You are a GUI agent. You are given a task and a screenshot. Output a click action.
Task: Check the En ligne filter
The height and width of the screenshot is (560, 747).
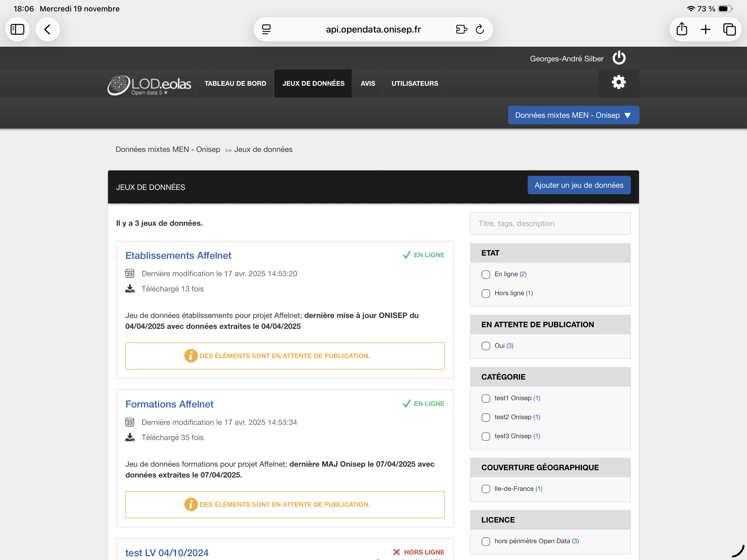pos(486,274)
